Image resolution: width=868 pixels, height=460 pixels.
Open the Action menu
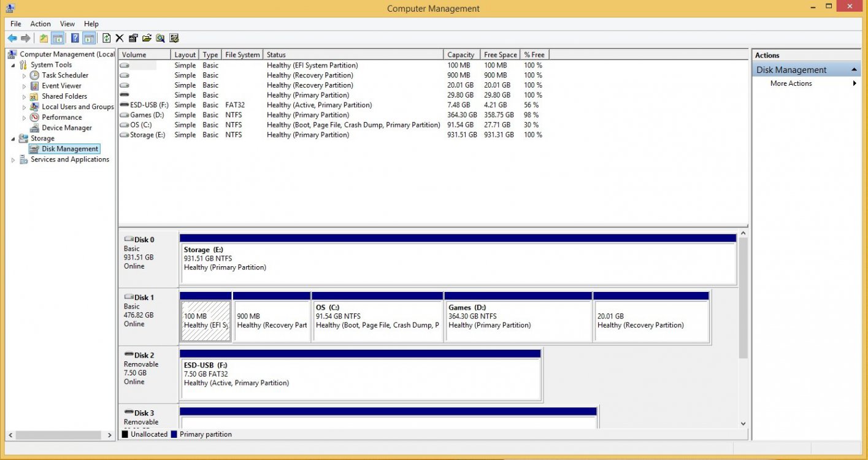click(x=40, y=24)
